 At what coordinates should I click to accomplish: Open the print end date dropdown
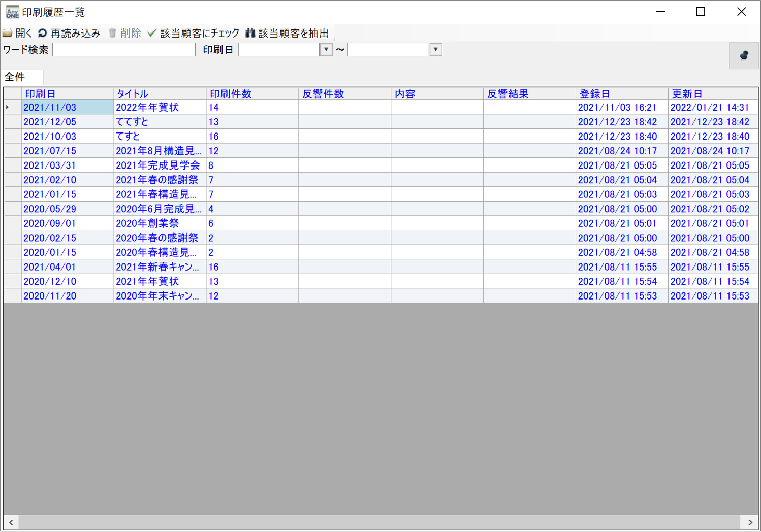(x=436, y=50)
